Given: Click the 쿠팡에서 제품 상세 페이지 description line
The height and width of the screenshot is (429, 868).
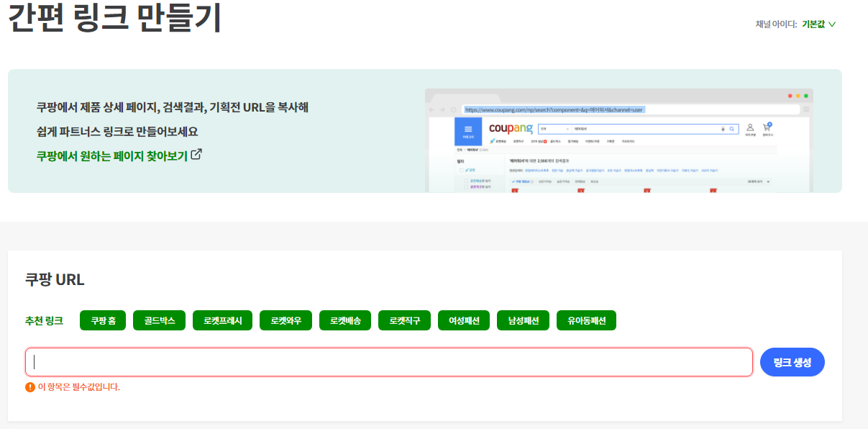Looking at the screenshot, I should [173, 108].
